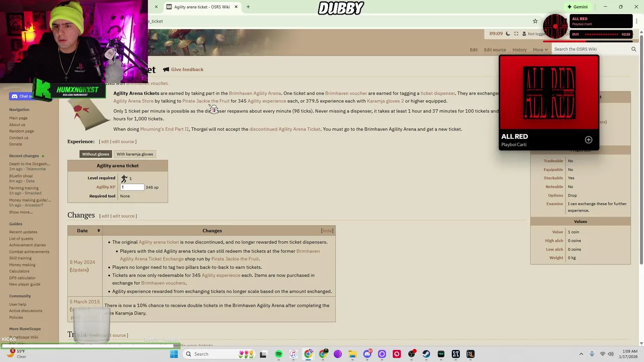Expand Show more under Recent changes
This screenshot has width=644, height=362.
(21, 212)
